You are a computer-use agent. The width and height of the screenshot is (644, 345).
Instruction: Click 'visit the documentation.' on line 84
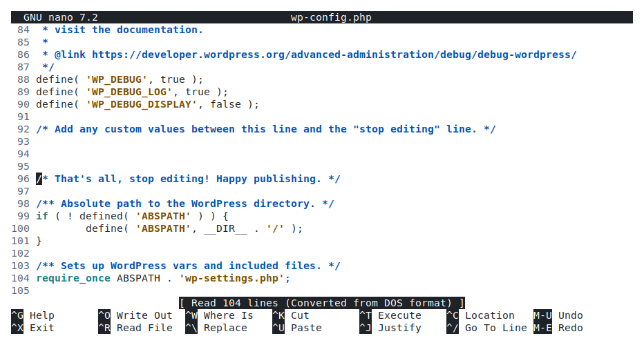(129, 30)
